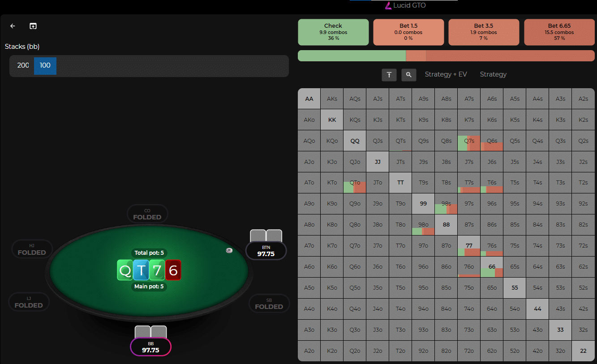Select the 98o hand cell

(423, 225)
